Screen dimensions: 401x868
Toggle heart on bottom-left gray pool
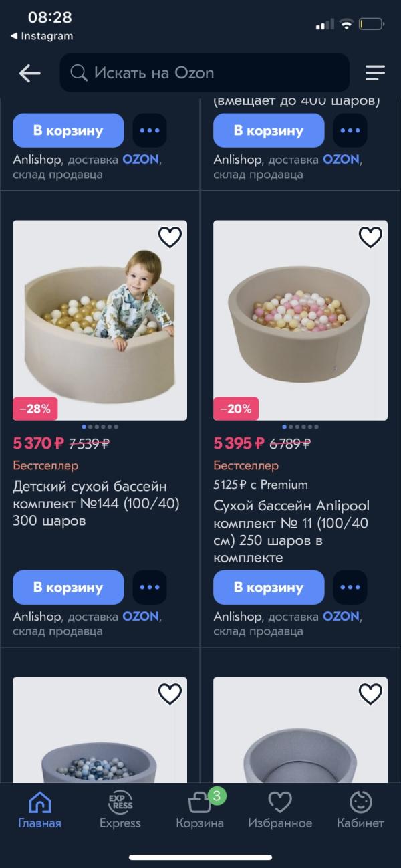tap(170, 694)
